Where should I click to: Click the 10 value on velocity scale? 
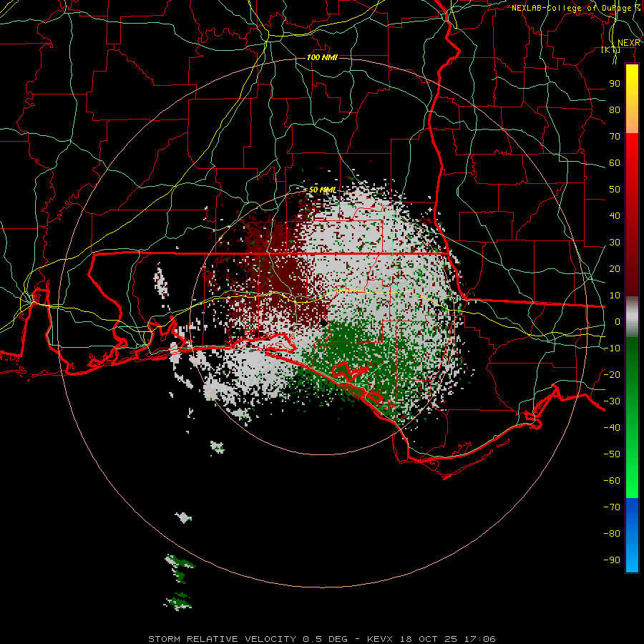(x=615, y=296)
